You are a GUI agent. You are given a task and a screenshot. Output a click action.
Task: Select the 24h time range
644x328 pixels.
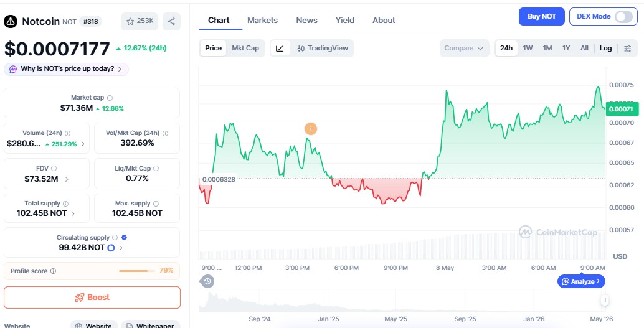pyautogui.click(x=506, y=48)
